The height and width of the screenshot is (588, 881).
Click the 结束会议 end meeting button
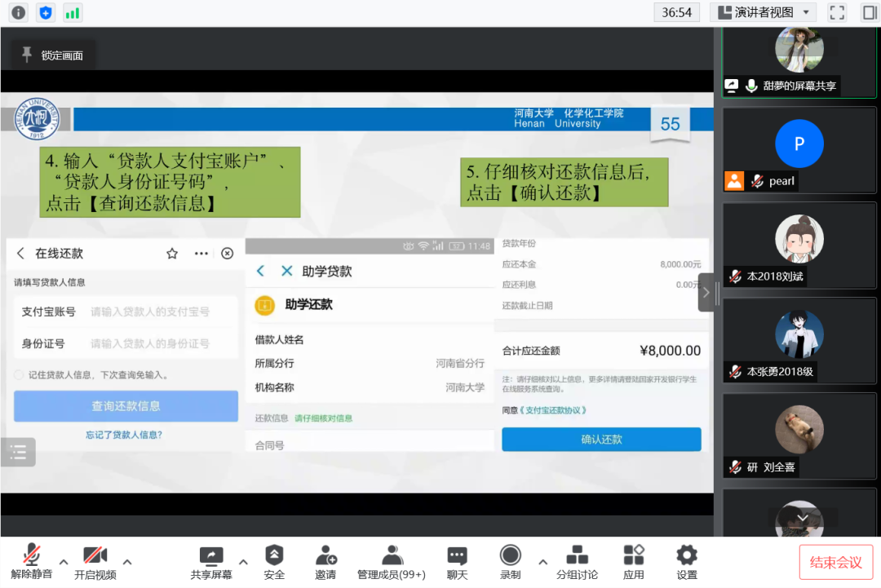[836, 562]
